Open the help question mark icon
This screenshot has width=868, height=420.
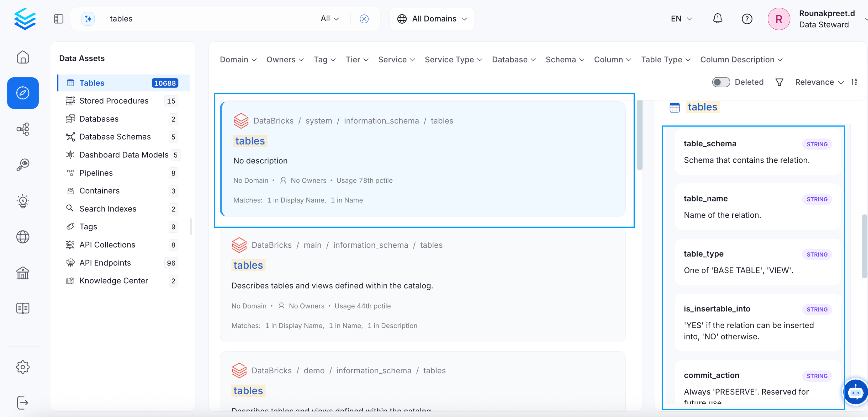coord(747,19)
